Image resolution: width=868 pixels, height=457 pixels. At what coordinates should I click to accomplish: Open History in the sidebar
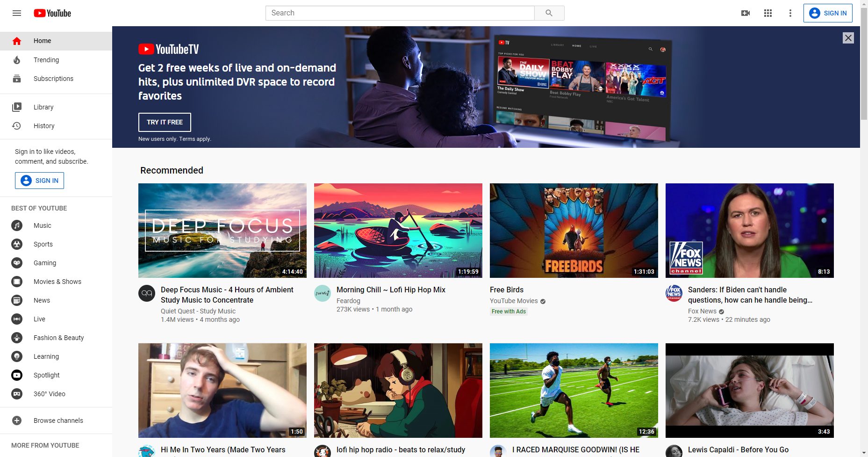56,126
